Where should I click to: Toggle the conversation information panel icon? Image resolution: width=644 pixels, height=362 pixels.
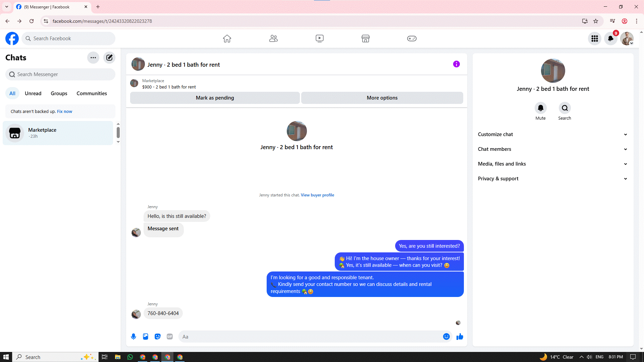(x=456, y=64)
